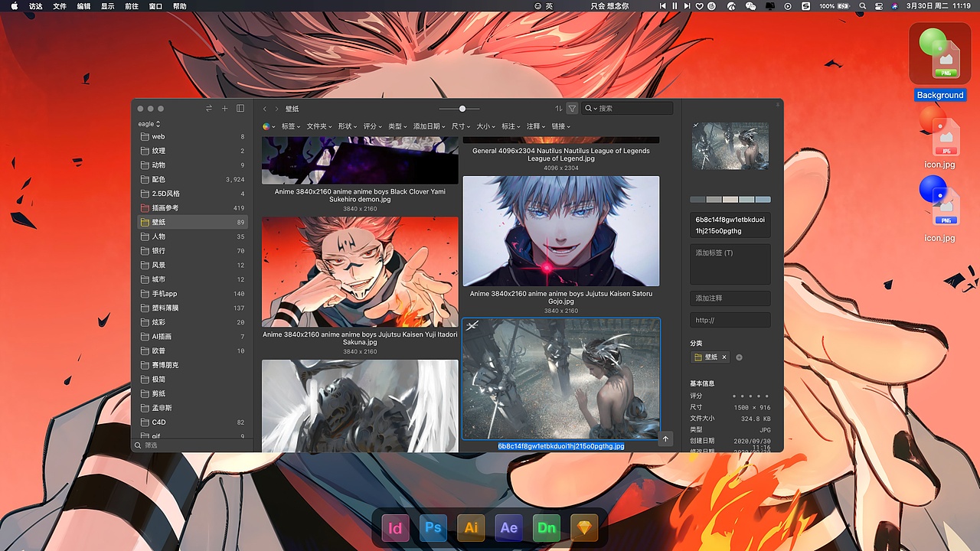This screenshot has width=980, height=551.
Task: Open the 前往 menu
Action: 132,5
